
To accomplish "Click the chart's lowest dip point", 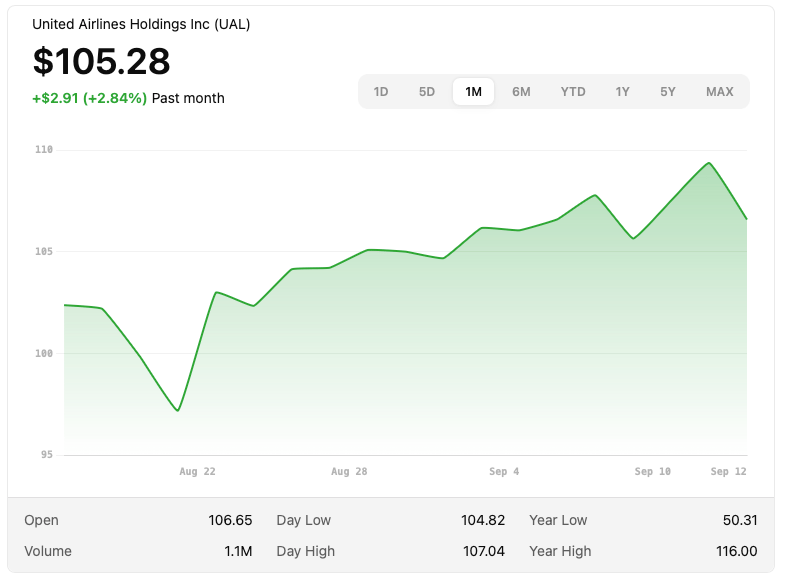I will pyautogui.click(x=178, y=410).
